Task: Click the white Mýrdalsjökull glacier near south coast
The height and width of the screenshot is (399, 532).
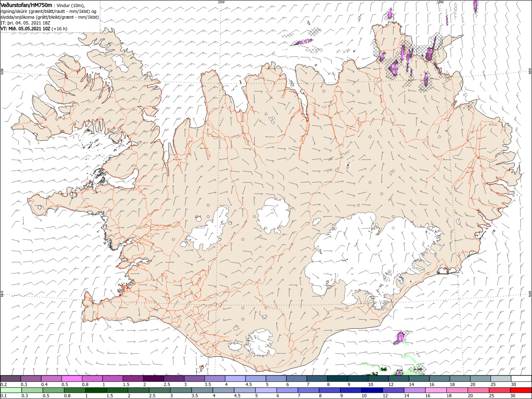Action: 261,343
